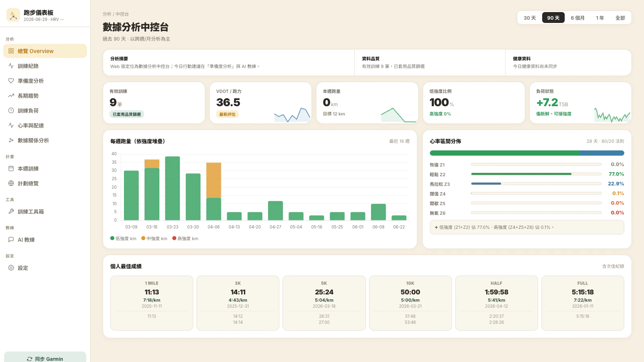The width and height of the screenshot is (644, 362).
Task: Switch range to 6 個月
Action: pos(577,18)
